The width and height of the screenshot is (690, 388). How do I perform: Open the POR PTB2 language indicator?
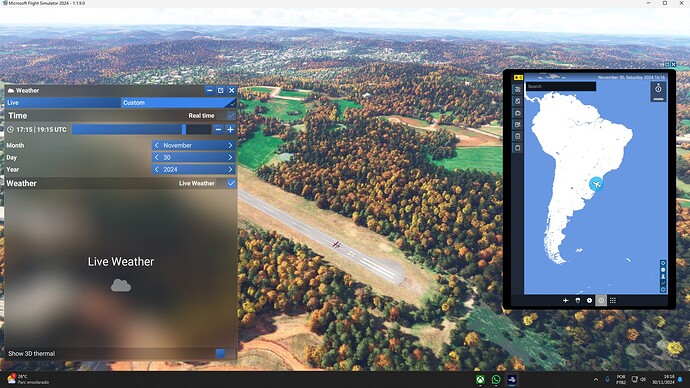click(621, 380)
